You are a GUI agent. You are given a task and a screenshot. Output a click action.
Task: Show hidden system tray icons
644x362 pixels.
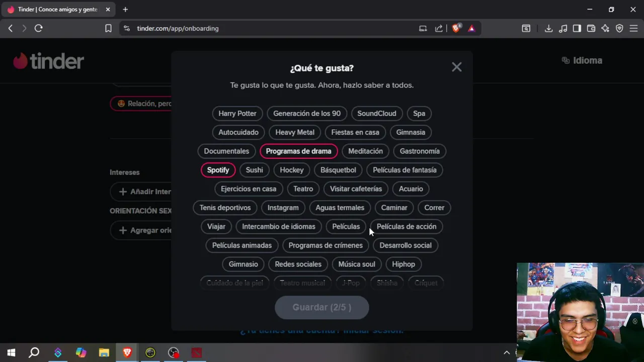(x=507, y=353)
